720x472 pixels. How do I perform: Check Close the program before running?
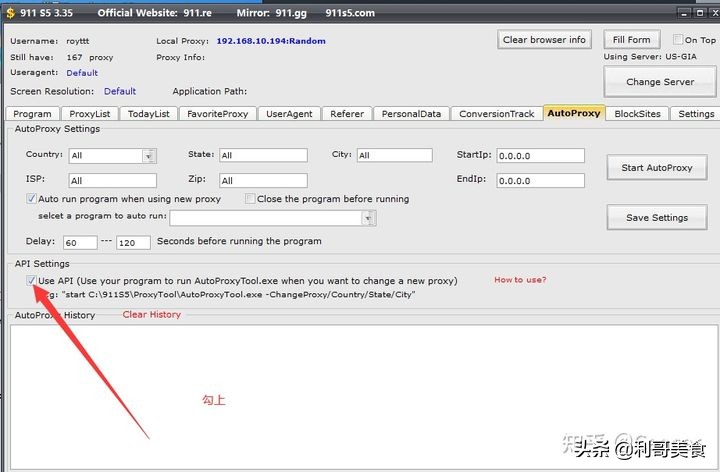click(x=251, y=199)
